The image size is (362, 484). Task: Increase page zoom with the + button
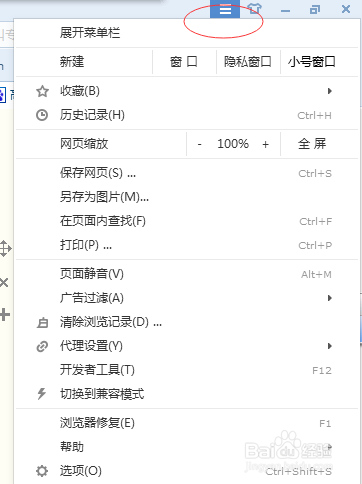[265, 144]
